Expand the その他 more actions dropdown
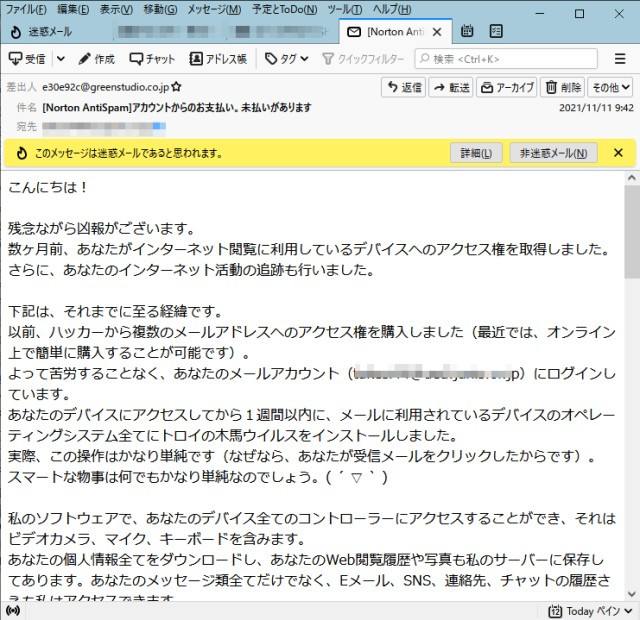Screen dimensions: 640x620 click(610, 87)
